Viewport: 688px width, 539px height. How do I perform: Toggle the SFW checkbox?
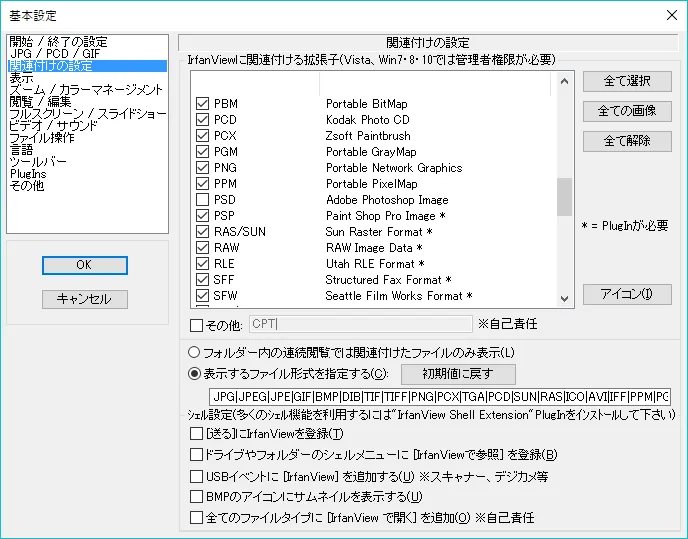[x=202, y=295]
